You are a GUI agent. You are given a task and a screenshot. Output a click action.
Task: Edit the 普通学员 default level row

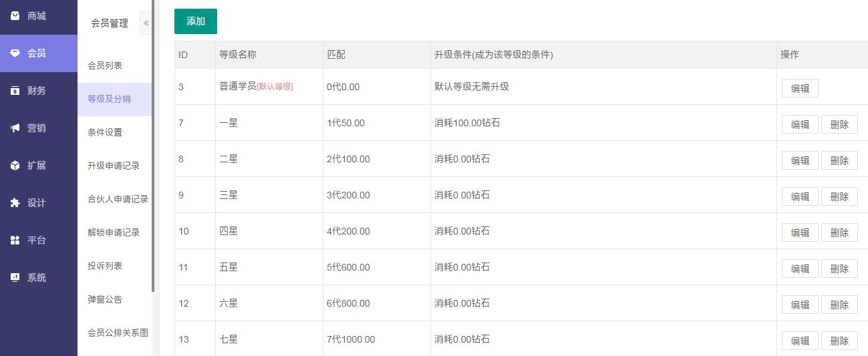tap(800, 88)
